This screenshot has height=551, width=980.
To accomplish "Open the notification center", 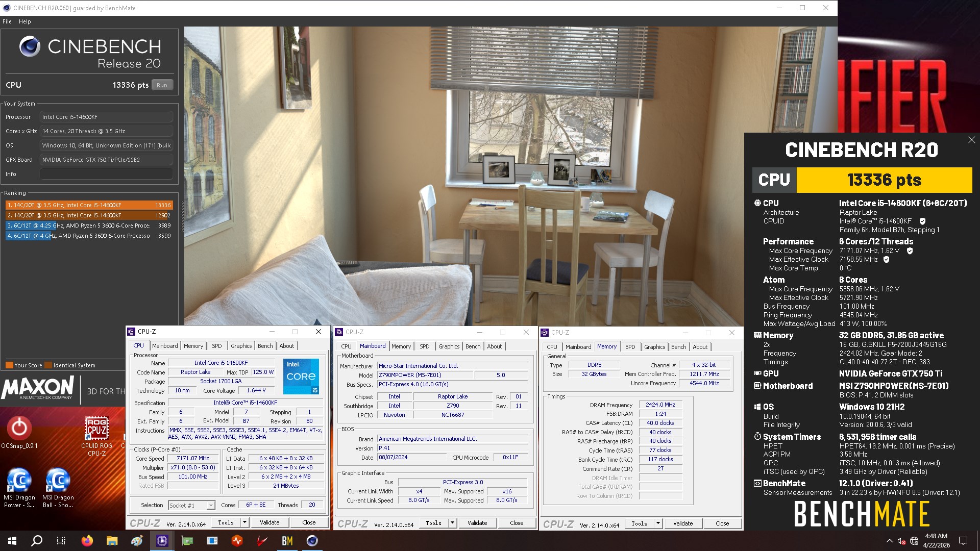I will click(963, 541).
